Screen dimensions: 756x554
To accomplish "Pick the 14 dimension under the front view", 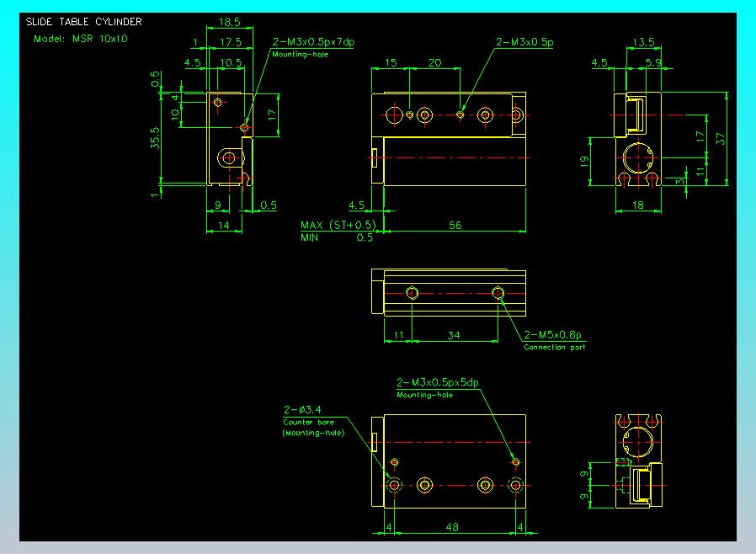I will [224, 225].
